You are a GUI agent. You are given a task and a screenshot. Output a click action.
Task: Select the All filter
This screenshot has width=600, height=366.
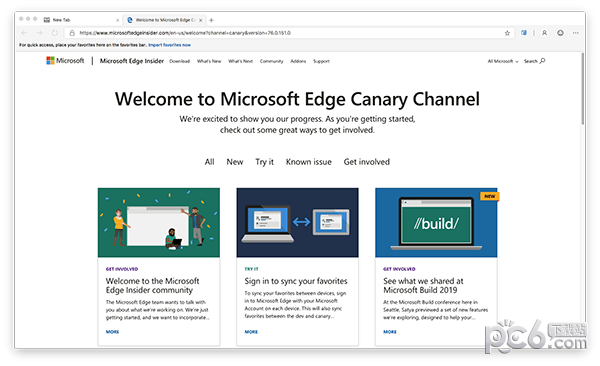[x=209, y=162]
